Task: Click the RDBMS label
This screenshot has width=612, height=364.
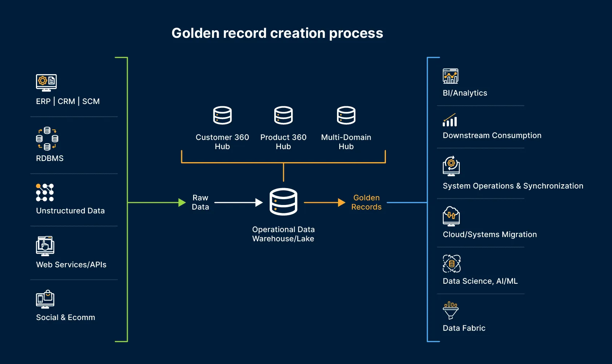Action: (x=50, y=158)
